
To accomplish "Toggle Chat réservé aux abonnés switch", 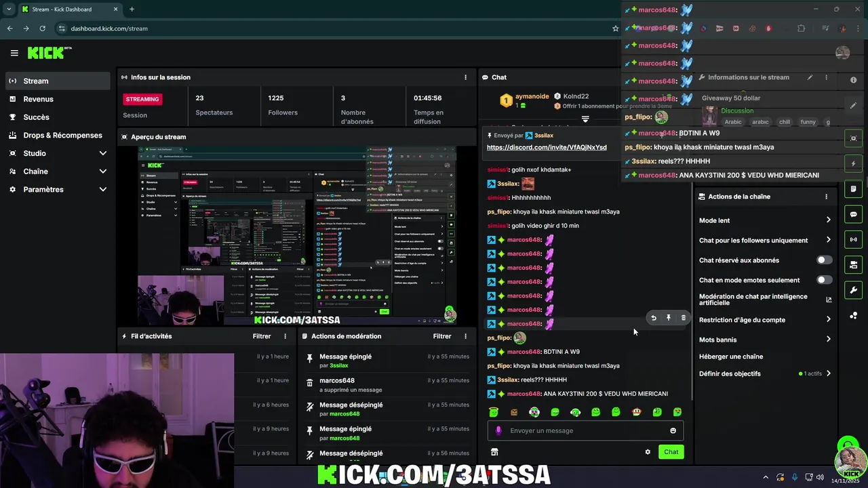I will pos(824,260).
